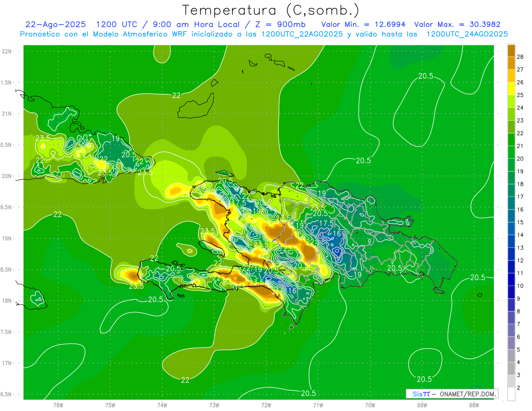The width and height of the screenshot is (532, 411).
Task: Click the "69W" longitude axis label
Action: [422, 405]
